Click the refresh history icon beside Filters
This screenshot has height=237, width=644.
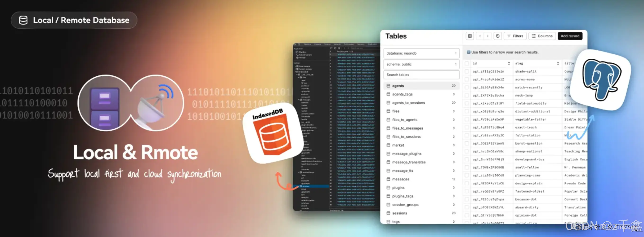tap(497, 36)
